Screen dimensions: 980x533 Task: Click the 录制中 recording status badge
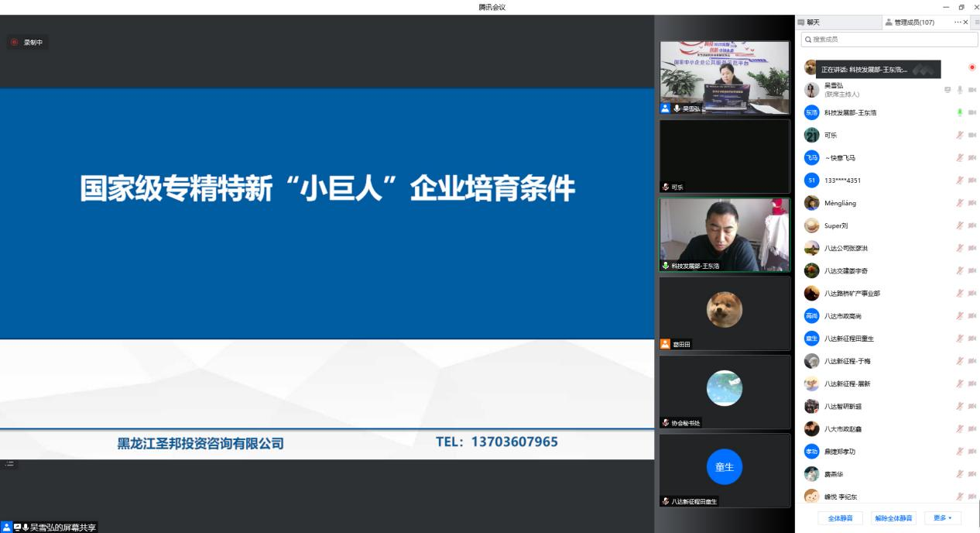tap(28, 43)
